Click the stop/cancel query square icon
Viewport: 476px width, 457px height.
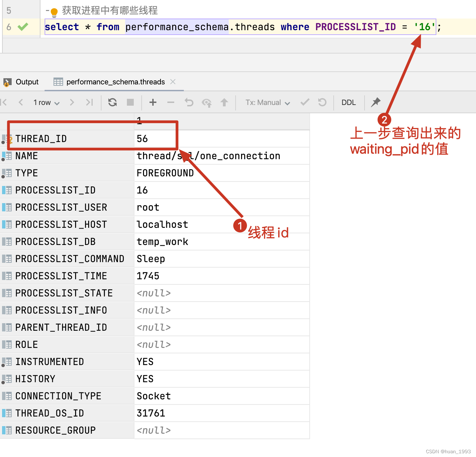130,102
